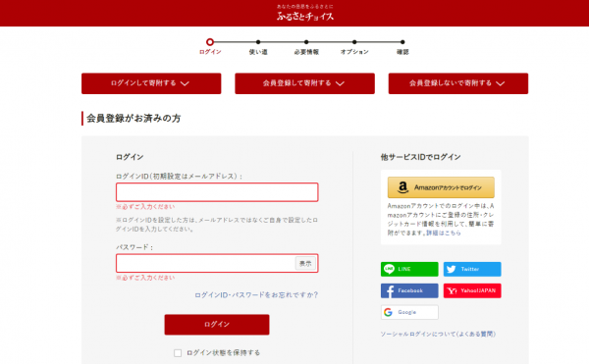
Task: Click 会員登録がお済みの方 heading
Action: click(x=134, y=118)
